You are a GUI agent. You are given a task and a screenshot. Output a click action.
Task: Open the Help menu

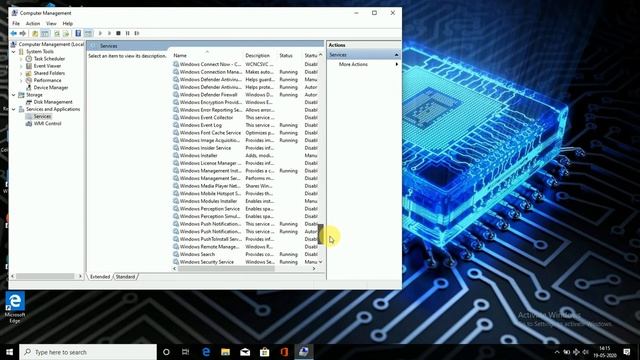click(68, 24)
